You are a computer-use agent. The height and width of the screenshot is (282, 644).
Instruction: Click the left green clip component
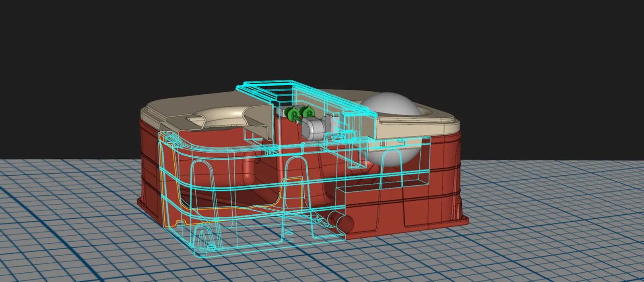tap(292, 114)
